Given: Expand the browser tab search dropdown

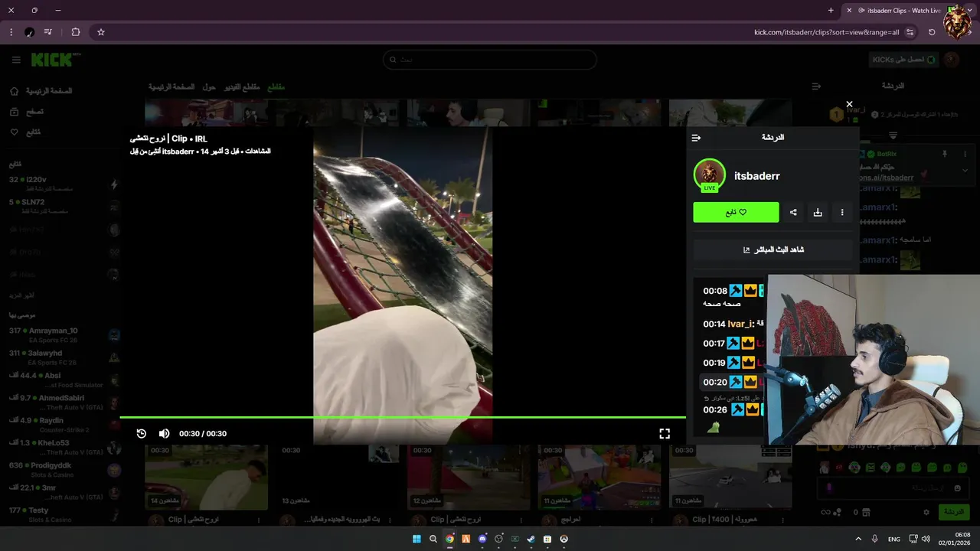Looking at the screenshot, I should pos(971,11).
